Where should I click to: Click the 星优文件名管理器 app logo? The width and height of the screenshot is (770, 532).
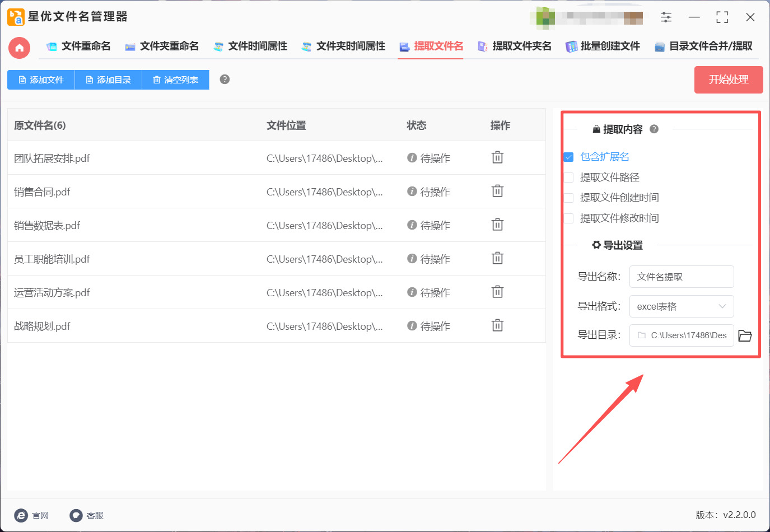(x=16, y=17)
